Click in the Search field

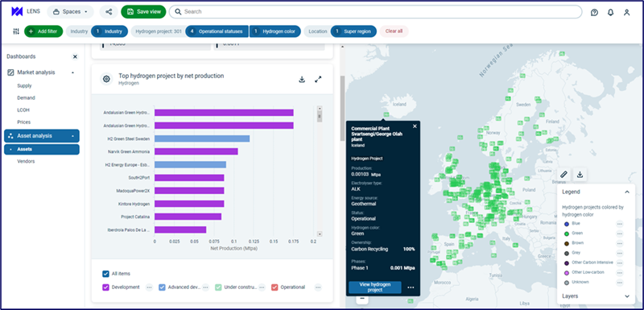coord(375,11)
